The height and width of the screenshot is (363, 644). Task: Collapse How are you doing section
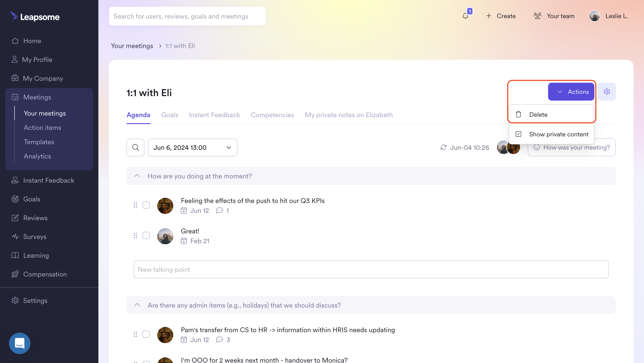pyautogui.click(x=137, y=176)
